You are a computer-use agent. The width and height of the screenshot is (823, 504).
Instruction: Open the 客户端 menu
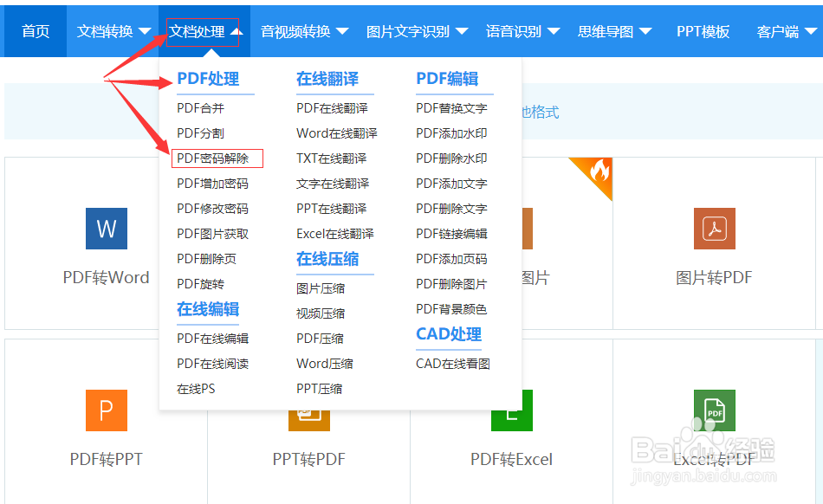coord(788,30)
